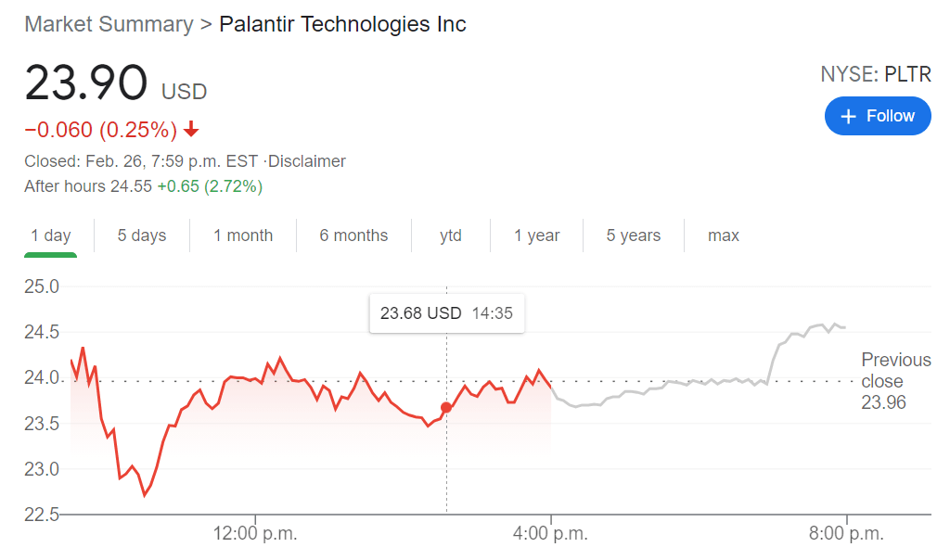
Task: Open the Disclaimer link
Action: 307,160
